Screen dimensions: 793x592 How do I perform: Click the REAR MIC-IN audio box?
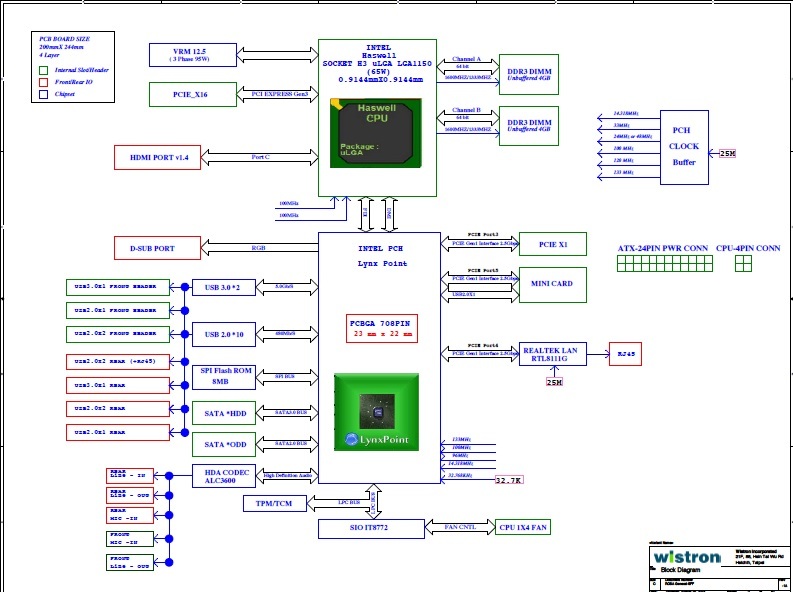(130, 516)
